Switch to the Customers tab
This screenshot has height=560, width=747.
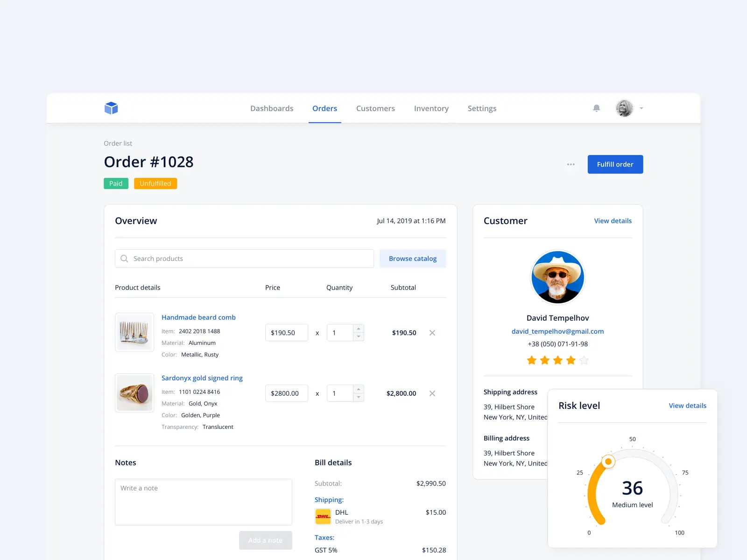(375, 108)
